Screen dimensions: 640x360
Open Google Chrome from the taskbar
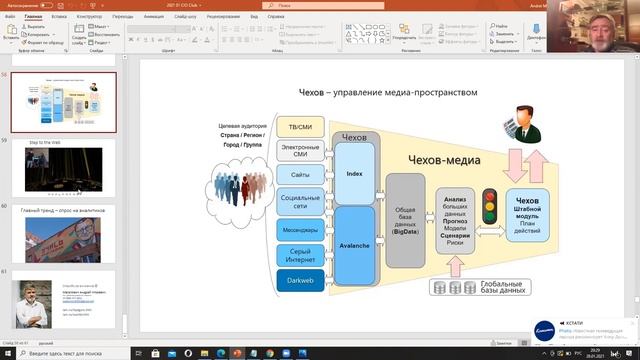270,353
